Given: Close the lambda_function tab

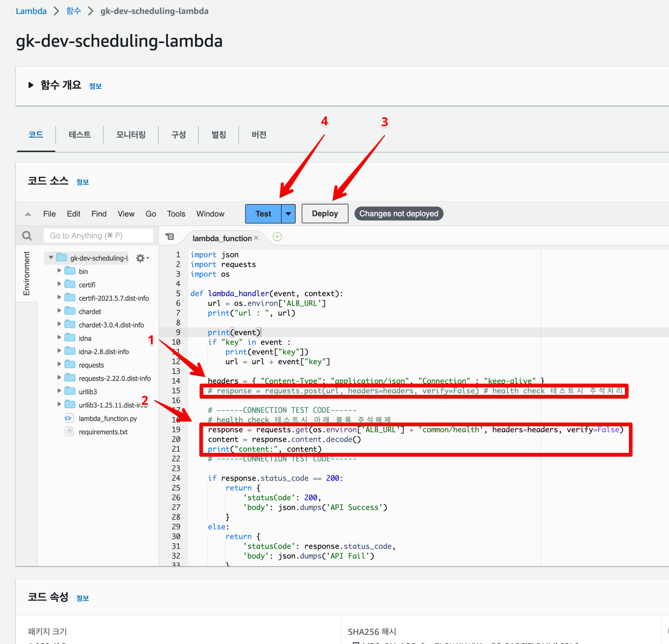Looking at the screenshot, I should pyautogui.click(x=256, y=238).
